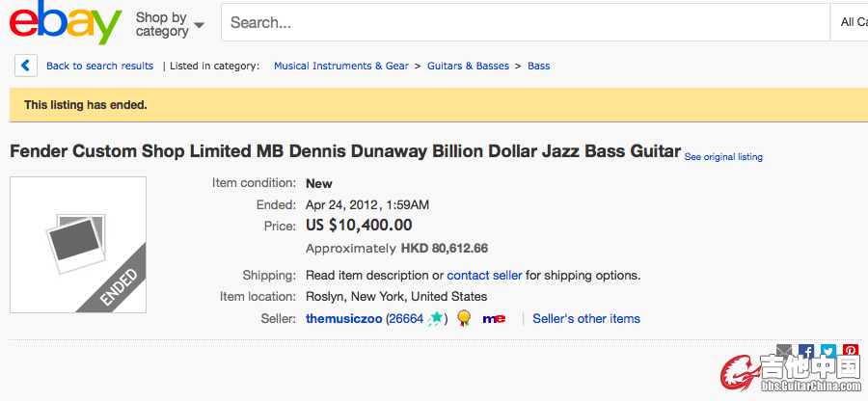
Task: Click contact seller link
Action: (484, 275)
